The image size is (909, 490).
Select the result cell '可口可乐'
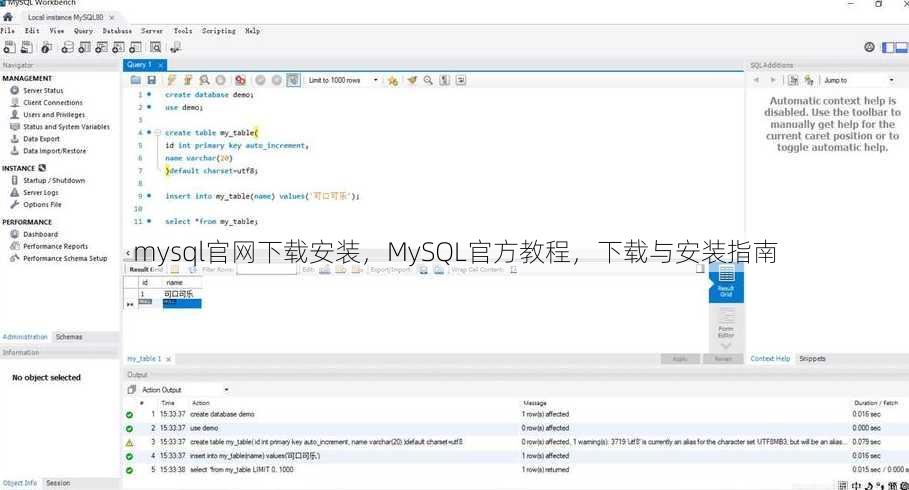(x=181, y=293)
